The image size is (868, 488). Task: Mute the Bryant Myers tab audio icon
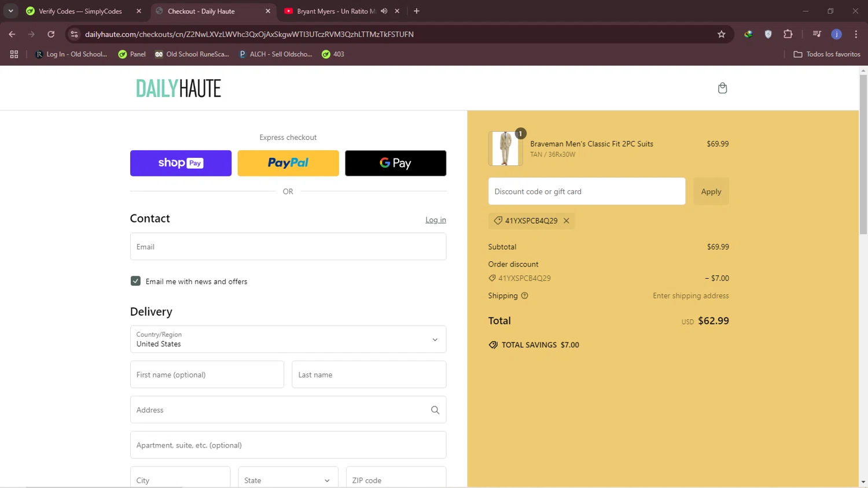[x=384, y=11]
